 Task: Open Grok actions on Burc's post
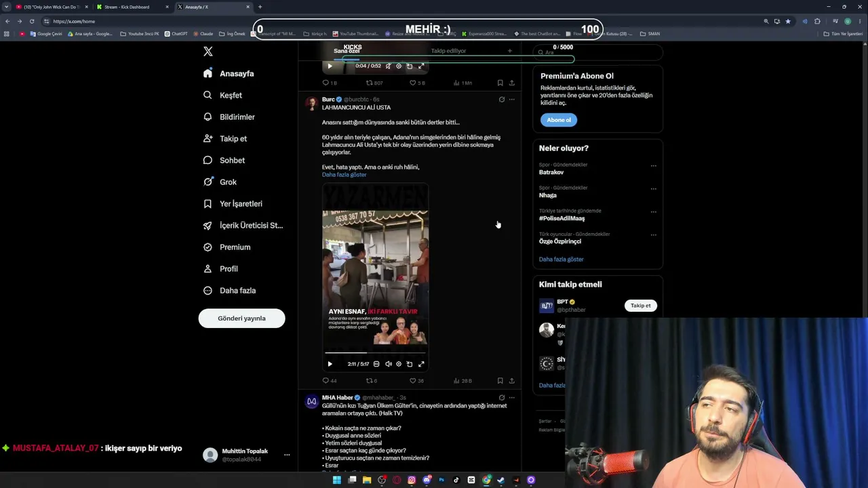(502, 100)
